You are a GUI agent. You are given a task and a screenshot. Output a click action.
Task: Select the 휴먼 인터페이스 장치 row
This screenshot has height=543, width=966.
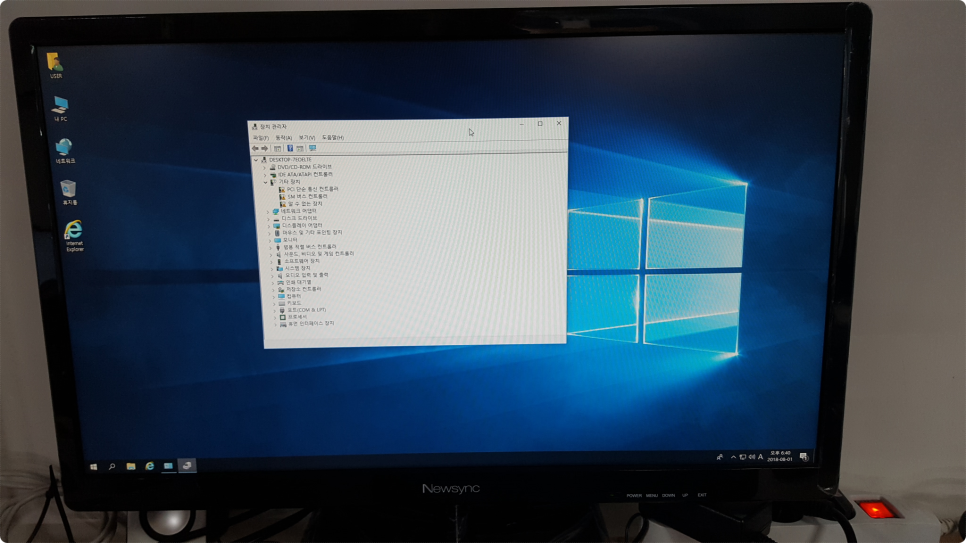[x=307, y=324]
